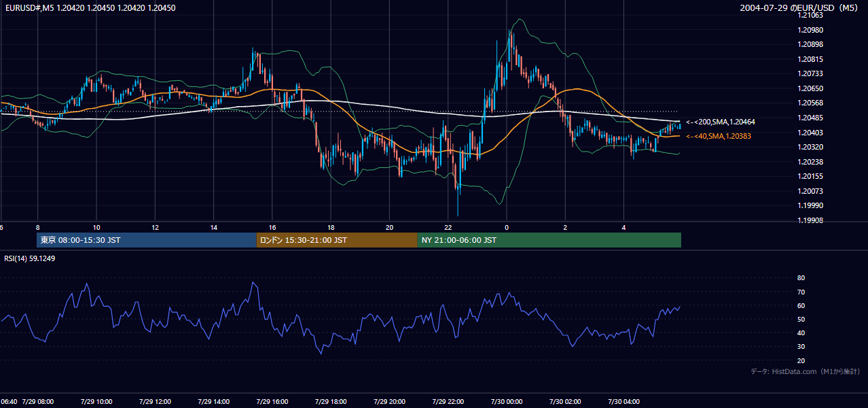Click hour marker 14 under price chart
This screenshot has height=408, width=868.
[x=213, y=227]
